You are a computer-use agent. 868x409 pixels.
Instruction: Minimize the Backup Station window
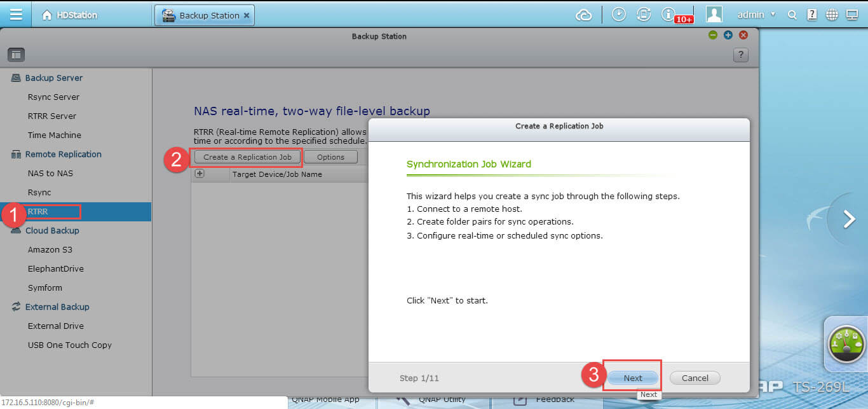coord(714,36)
